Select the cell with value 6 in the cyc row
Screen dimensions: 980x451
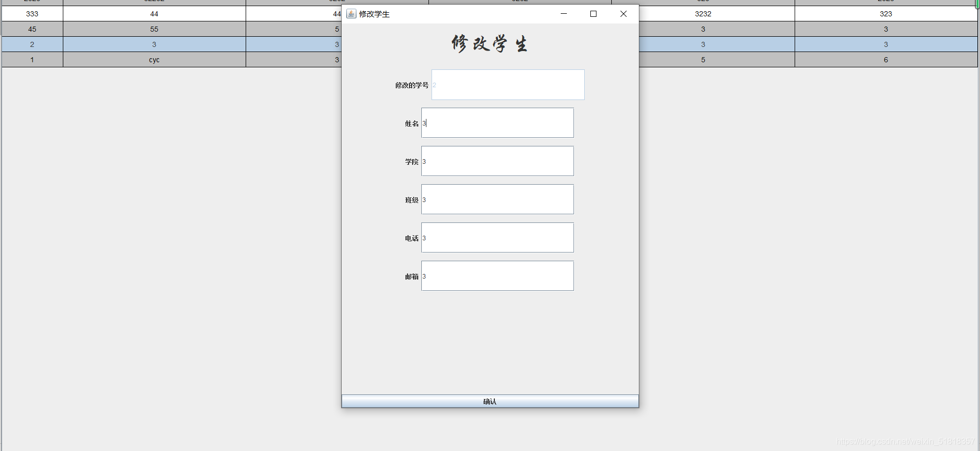(x=886, y=60)
